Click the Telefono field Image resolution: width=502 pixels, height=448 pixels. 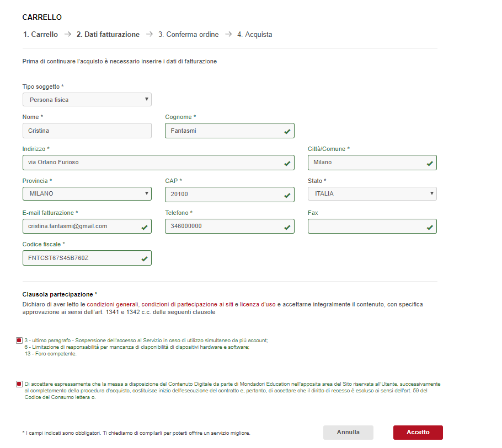click(x=229, y=226)
